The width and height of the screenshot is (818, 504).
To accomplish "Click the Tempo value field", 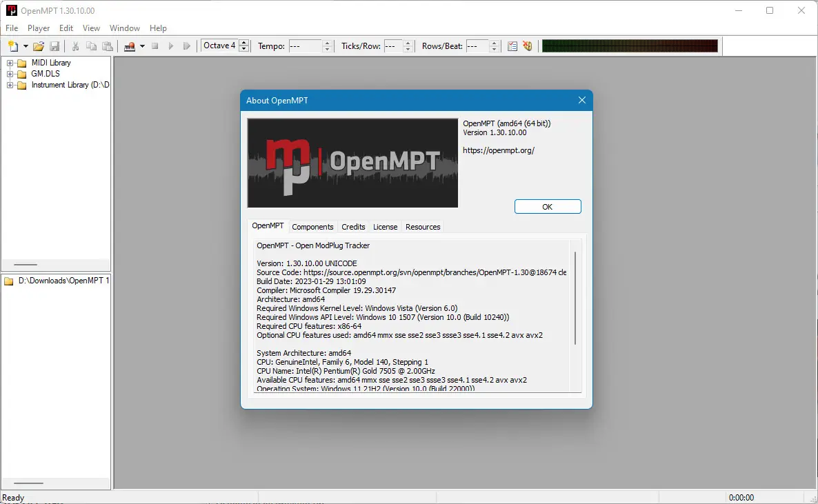I will click(305, 46).
